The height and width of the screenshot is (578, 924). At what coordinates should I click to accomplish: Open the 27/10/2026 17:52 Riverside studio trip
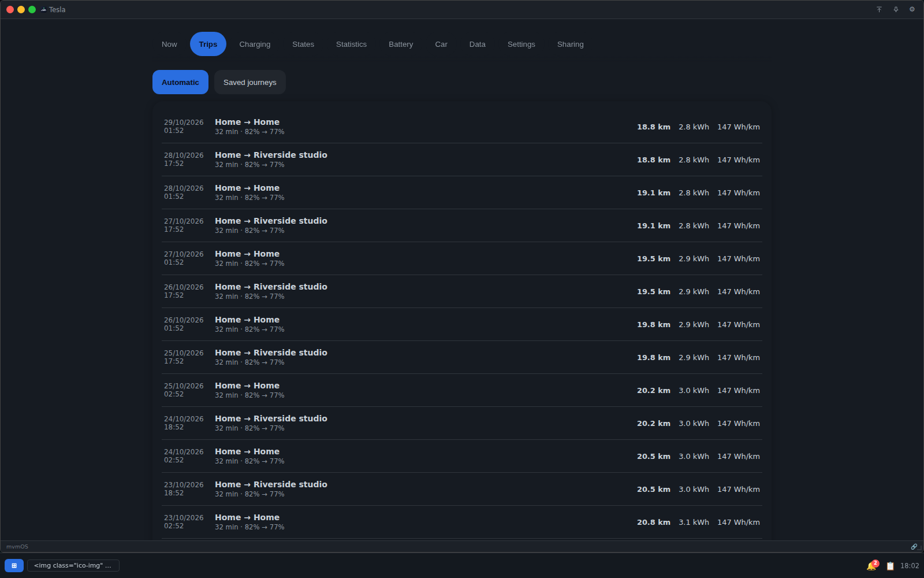462,225
